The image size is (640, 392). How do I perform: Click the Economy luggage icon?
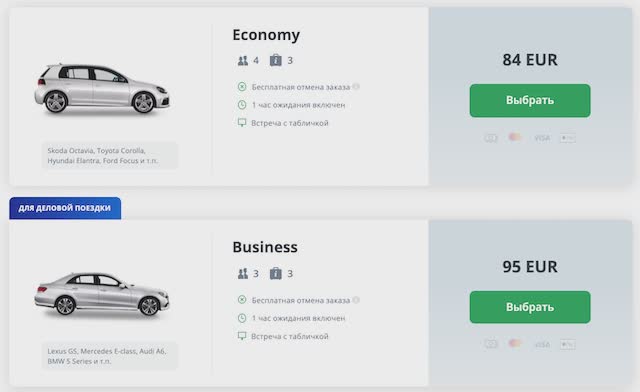[x=276, y=60]
